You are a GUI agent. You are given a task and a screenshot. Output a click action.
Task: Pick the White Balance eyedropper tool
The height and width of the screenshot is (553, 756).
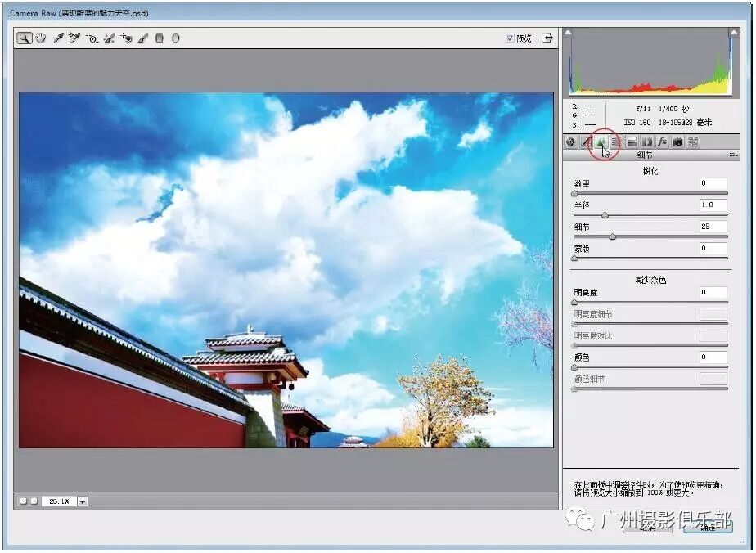point(59,38)
